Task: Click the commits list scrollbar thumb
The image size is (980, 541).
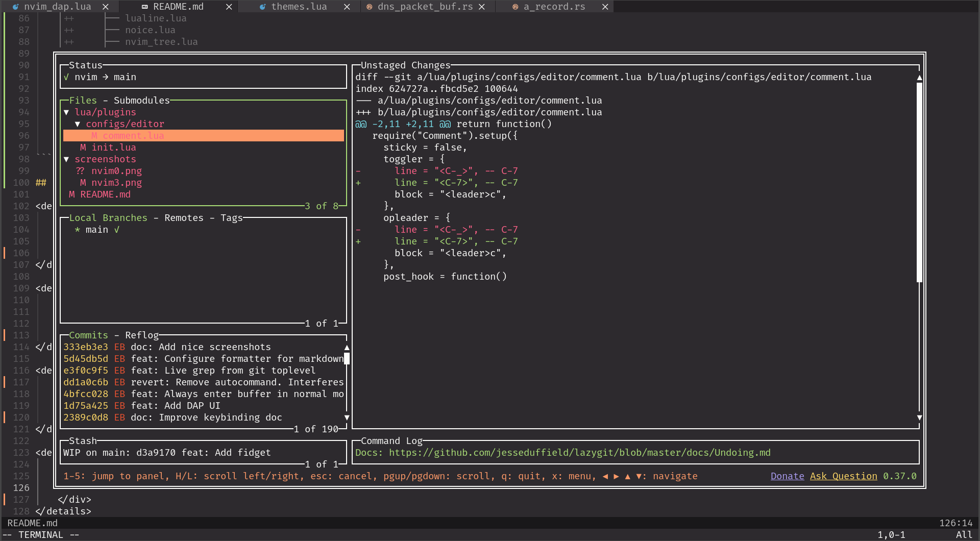Action: (x=347, y=359)
